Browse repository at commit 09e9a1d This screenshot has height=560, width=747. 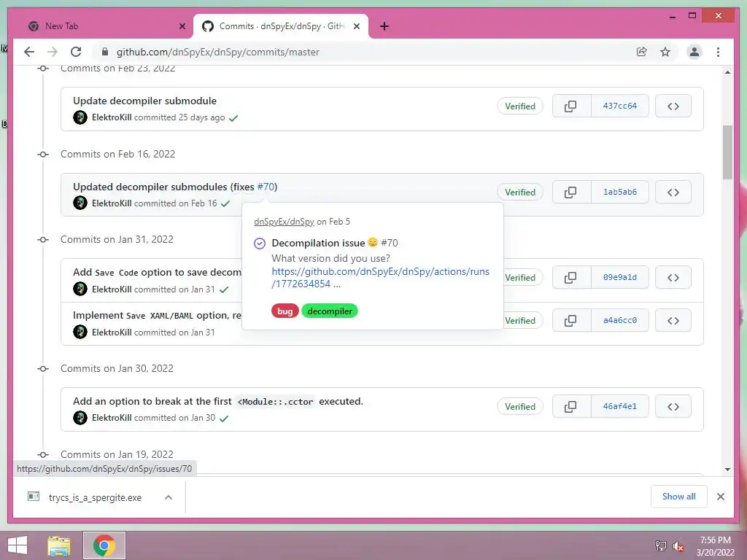(x=673, y=278)
